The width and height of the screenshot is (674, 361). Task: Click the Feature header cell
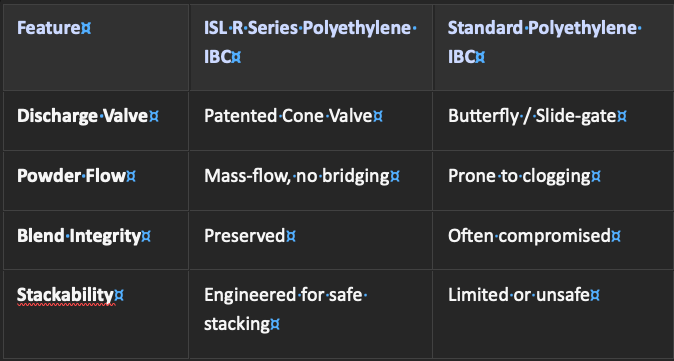point(96,47)
